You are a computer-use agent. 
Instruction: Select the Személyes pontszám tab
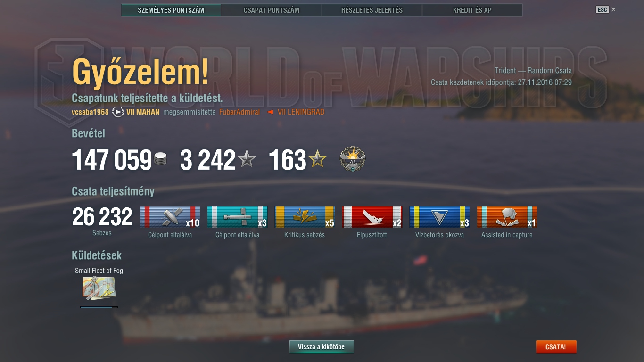(x=171, y=10)
